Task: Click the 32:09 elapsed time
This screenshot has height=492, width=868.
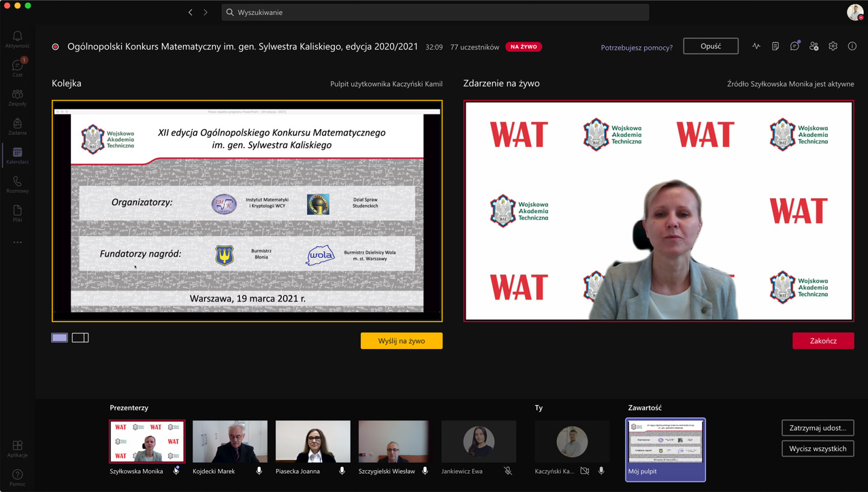Action: [434, 47]
